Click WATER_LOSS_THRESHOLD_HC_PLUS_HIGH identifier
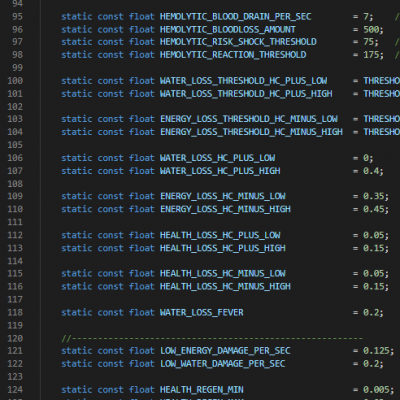 pyautogui.click(x=246, y=94)
